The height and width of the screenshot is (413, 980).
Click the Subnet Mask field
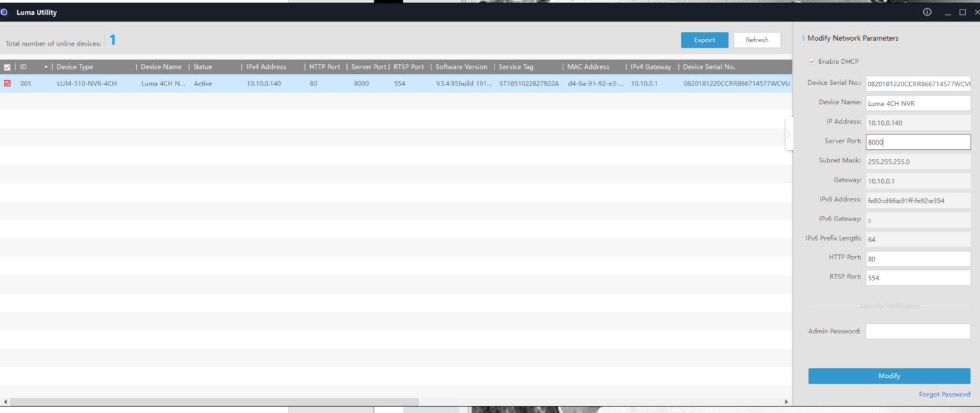pos(918,161)
